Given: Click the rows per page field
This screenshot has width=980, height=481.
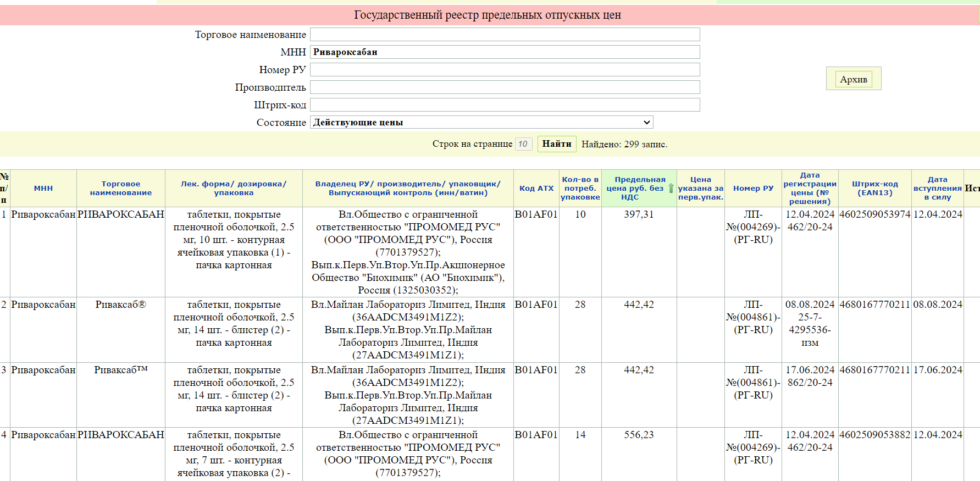Looking at the screenshot, I should pyautogui.click(x=523, y=144).
